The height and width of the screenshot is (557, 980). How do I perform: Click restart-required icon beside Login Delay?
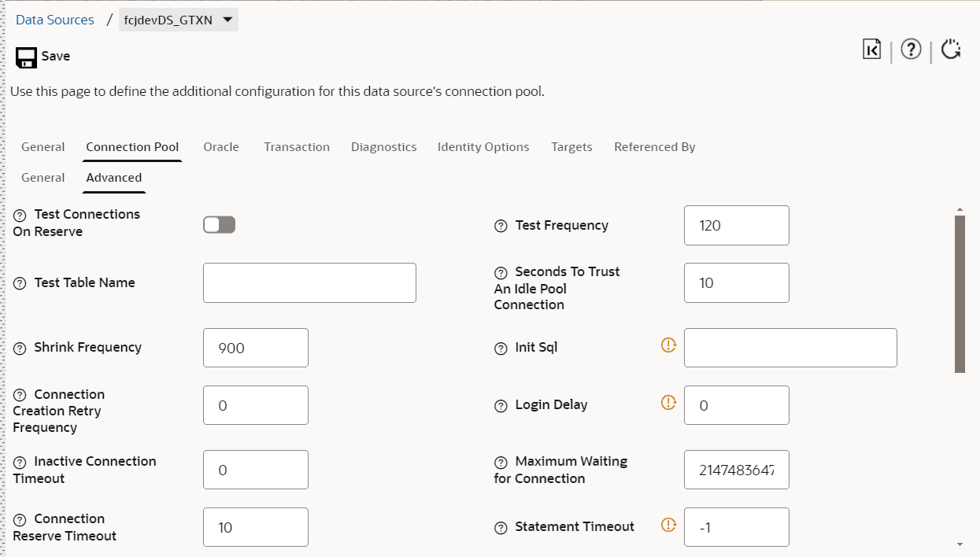tap(669, 402)
